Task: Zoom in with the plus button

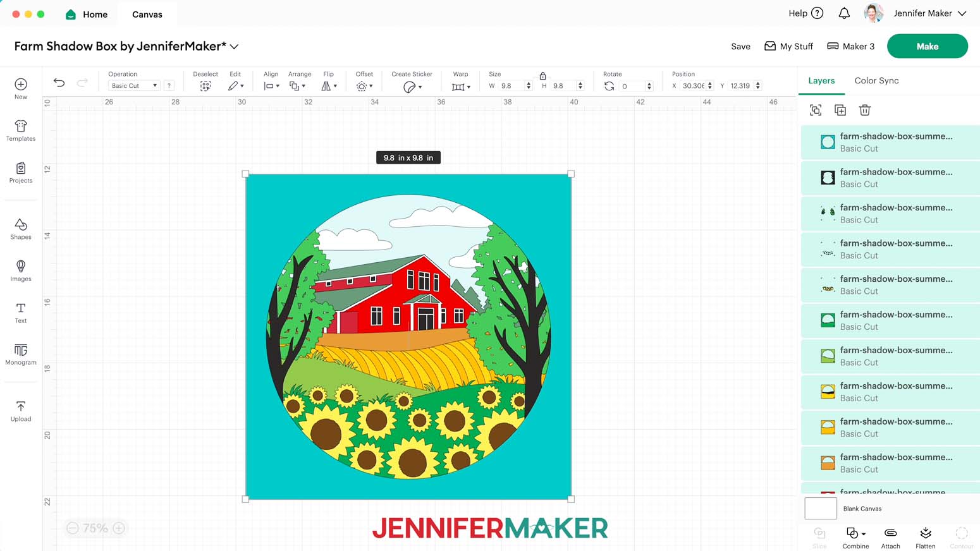Action: 119,528
